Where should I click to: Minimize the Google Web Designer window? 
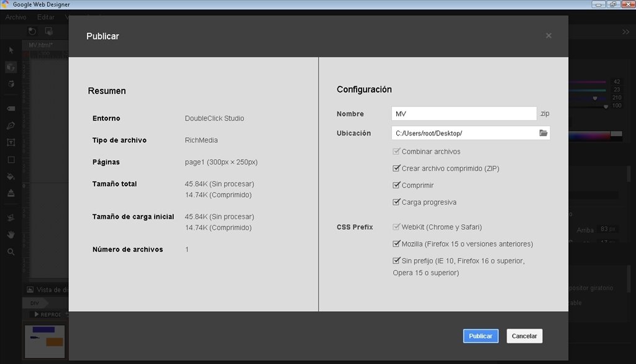[x=598, y=4]
